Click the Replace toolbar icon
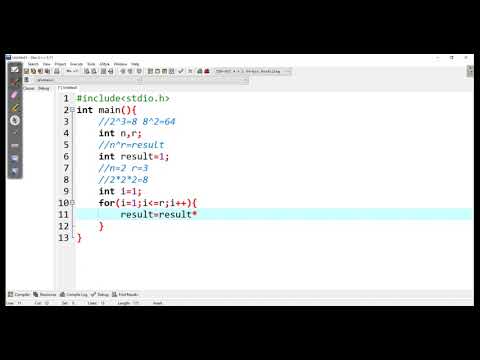The image size is (480, 360). (94, 71)
